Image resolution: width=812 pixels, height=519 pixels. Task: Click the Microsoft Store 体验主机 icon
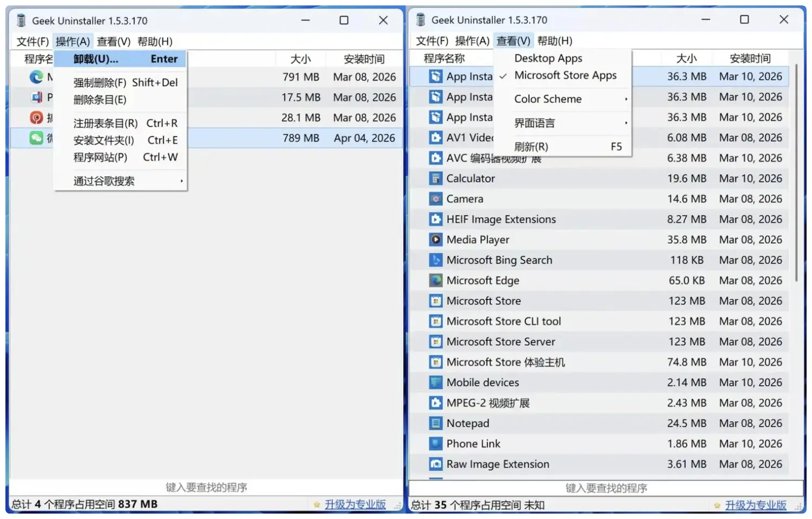(436, 362)
